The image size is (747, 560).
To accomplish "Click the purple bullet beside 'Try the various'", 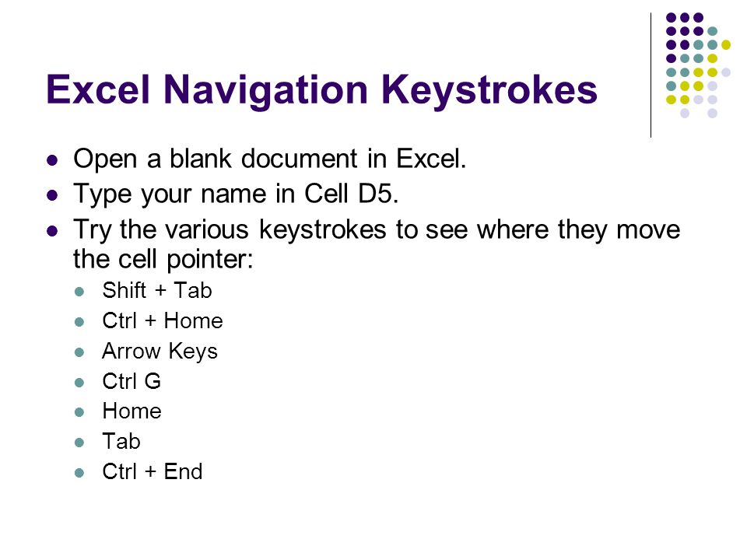I will point(52,231).
